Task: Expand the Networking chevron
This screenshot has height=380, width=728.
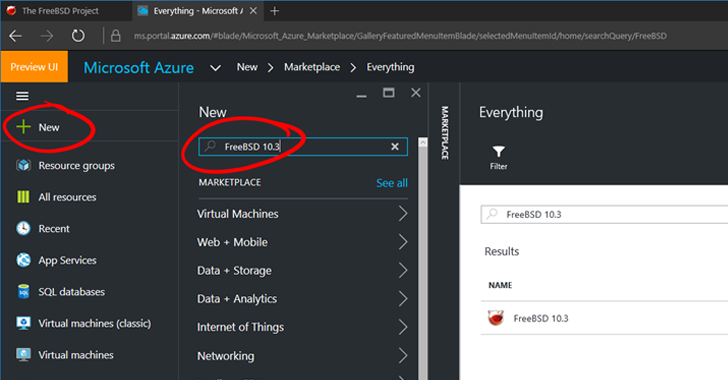Action: coord(403,356)
